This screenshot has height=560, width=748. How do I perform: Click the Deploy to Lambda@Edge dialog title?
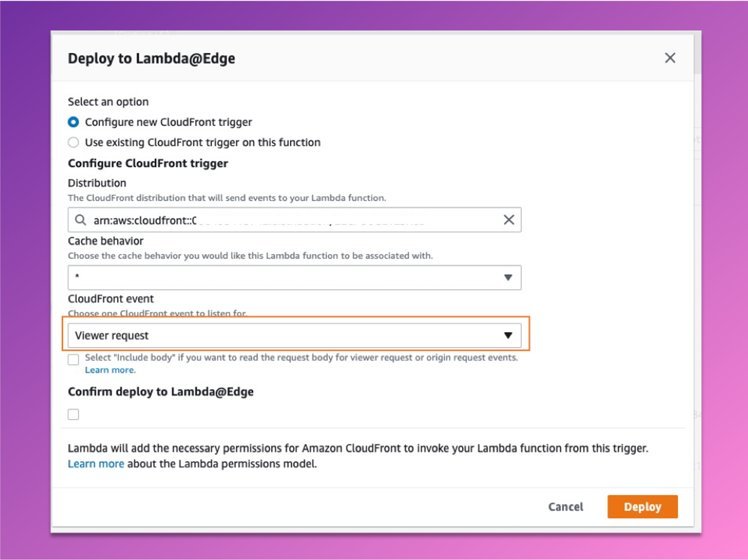(x=151, y=58)
